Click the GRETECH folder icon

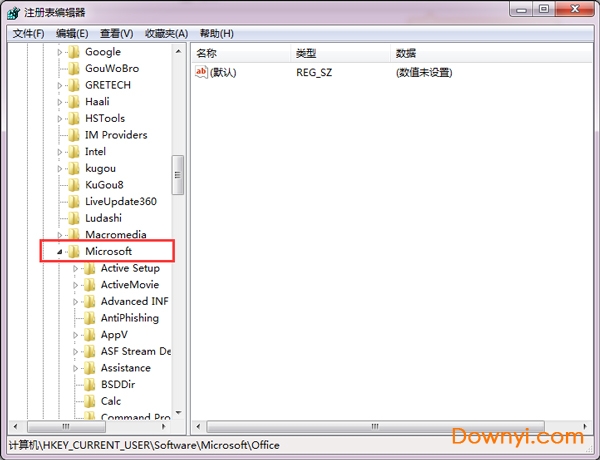click(73, 85)
